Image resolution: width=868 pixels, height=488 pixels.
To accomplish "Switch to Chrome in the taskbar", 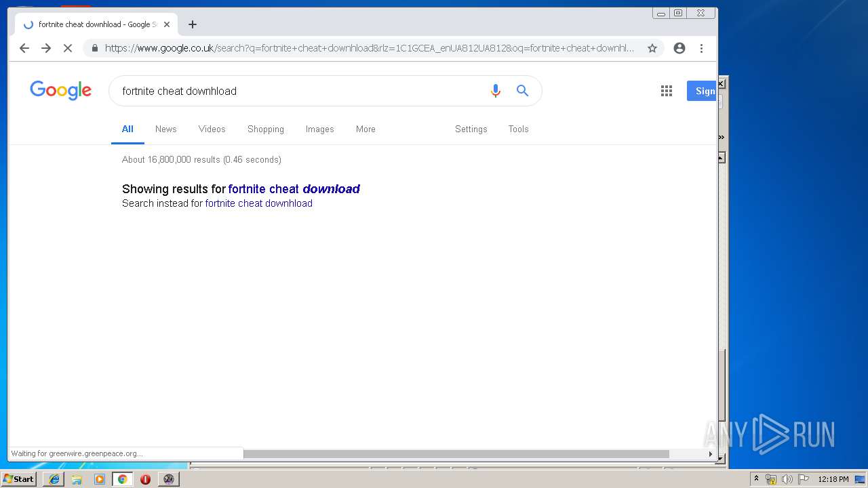I will [x=123, y=479].
